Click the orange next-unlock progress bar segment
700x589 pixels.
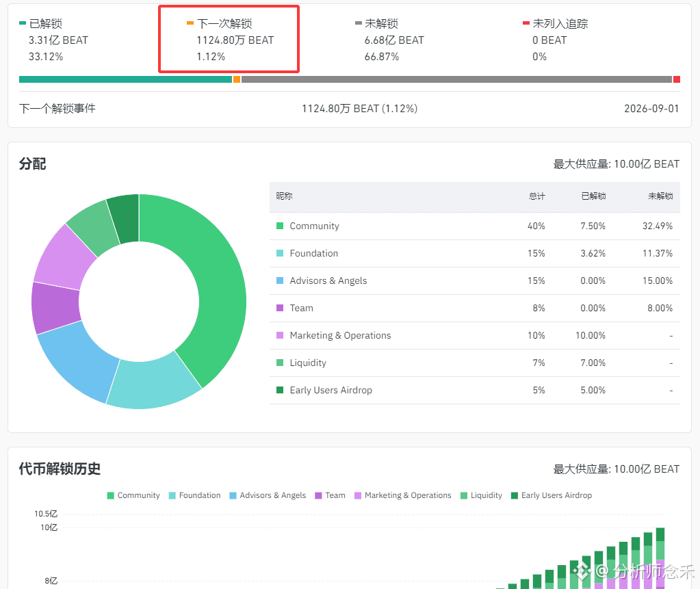(x=237, y=79)
